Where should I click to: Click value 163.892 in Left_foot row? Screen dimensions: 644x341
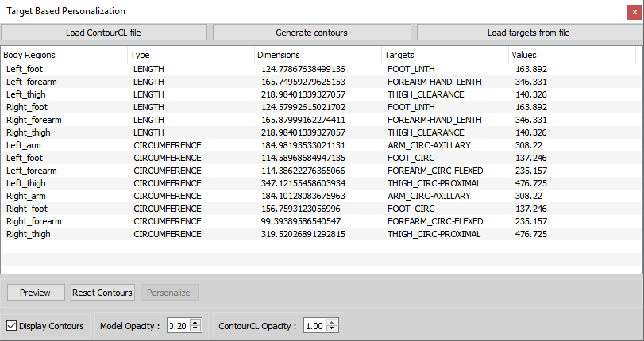tap(531, 69)
